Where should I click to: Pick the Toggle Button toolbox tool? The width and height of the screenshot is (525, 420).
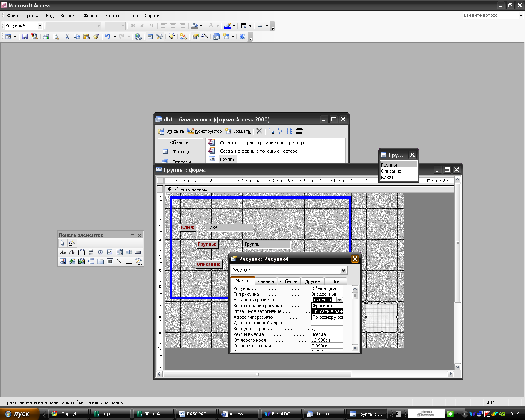pos(91,252)
